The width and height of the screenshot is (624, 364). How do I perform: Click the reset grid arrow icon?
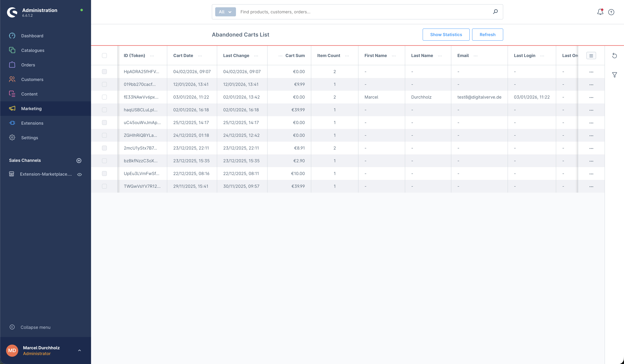pyautogui.click(x=614, y=56)
